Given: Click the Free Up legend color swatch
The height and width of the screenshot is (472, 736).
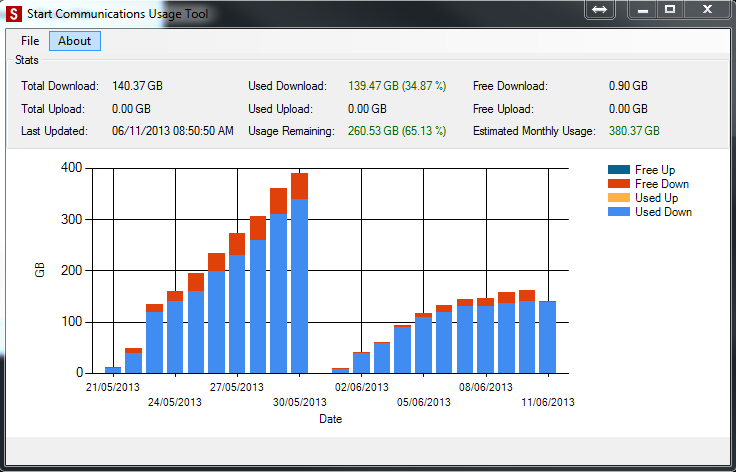Looking at the screenshot, I should (619, 170).
